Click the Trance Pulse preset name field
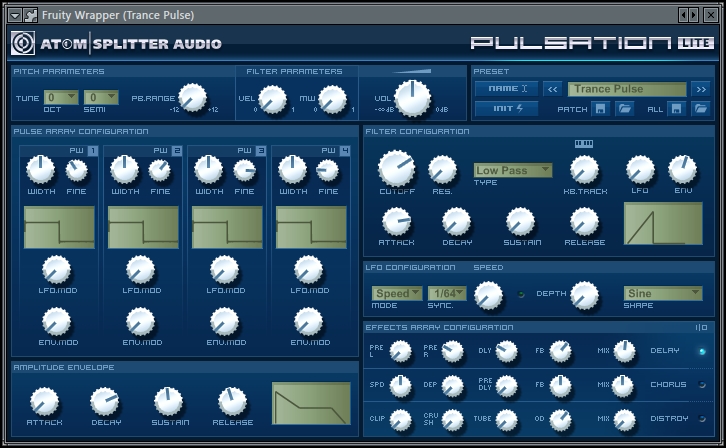726x448 pixels. (627, 89)
